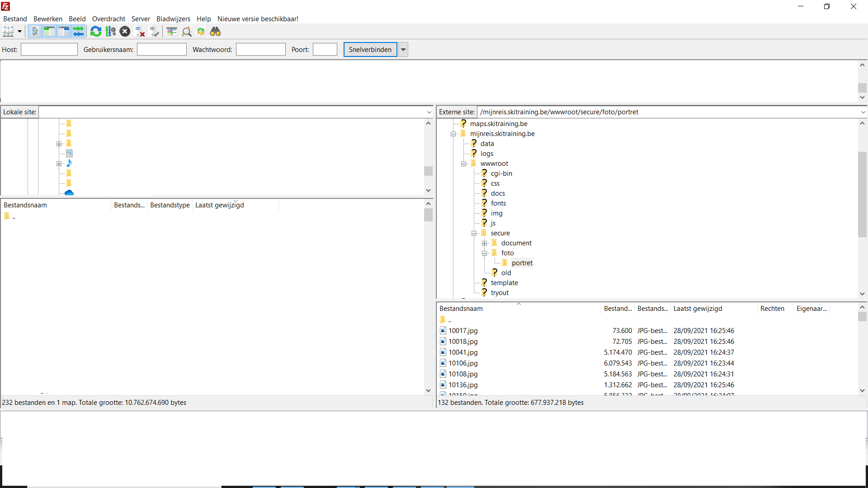Click the remote directory tree scrollbar
The image size is (868, 488).
click(862, 194)
